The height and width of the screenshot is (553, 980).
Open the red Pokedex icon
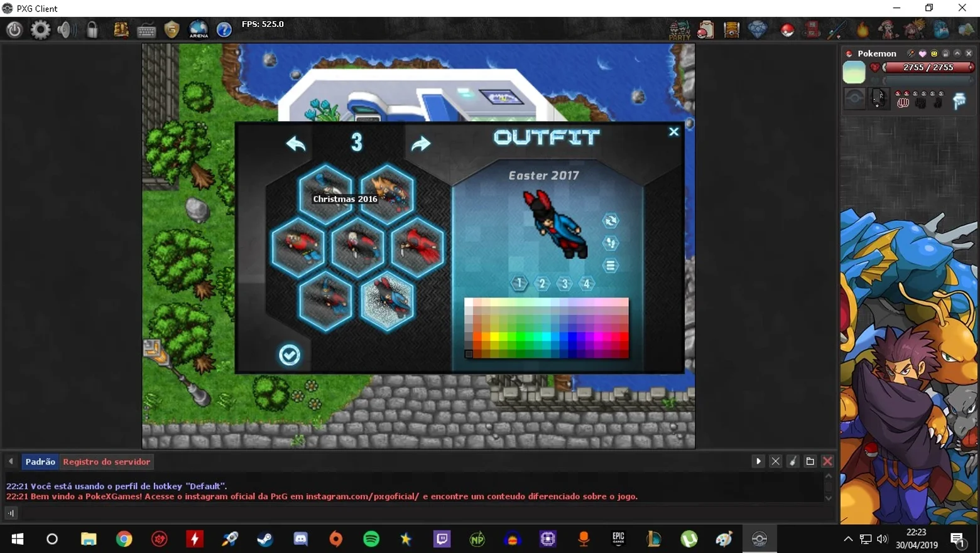[812, 30]
